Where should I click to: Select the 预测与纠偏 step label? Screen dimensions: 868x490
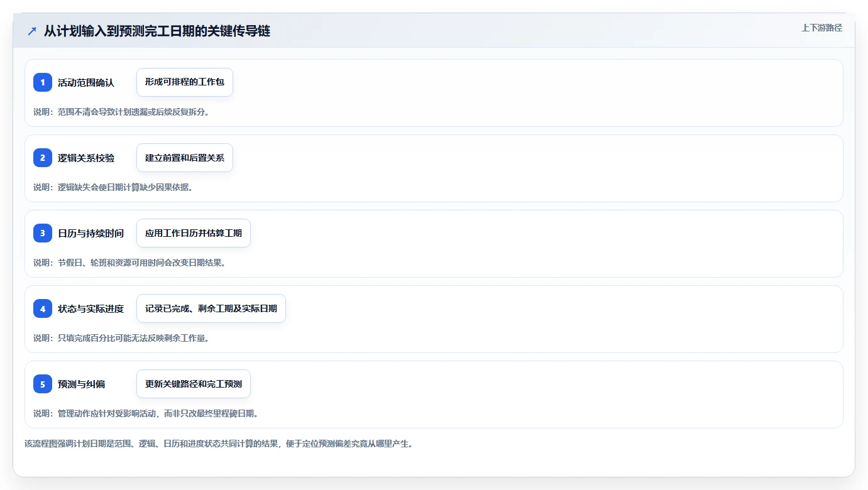[82, 384]
